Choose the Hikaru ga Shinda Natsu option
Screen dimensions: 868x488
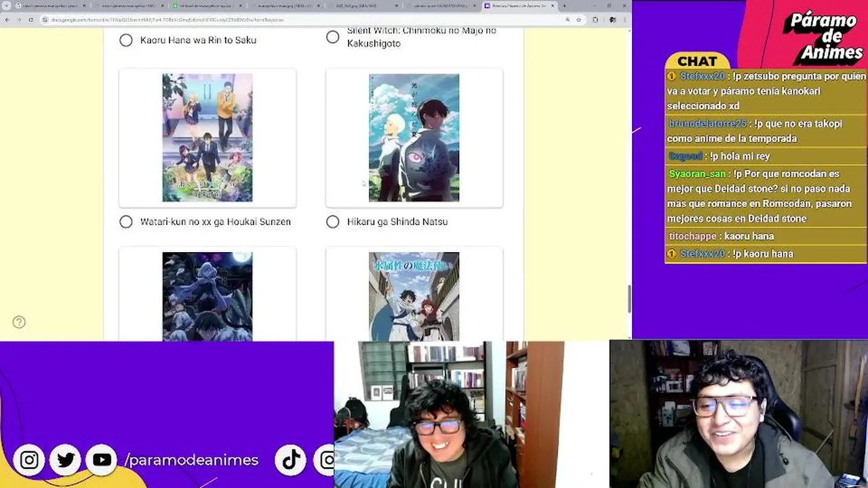332,222
